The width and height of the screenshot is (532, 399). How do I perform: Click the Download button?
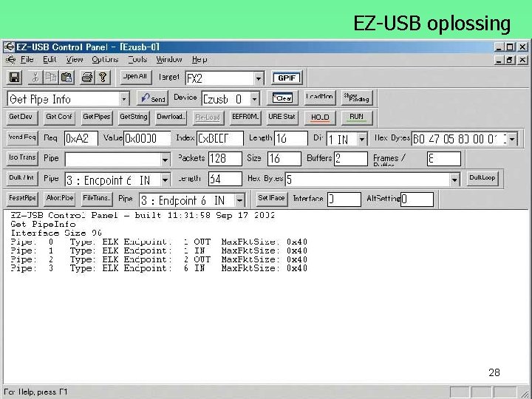click(171, 117)
